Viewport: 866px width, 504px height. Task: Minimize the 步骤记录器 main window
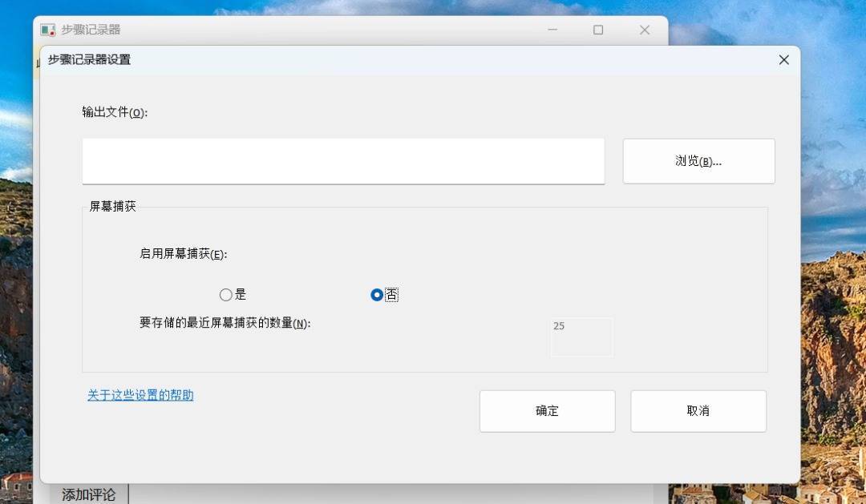tap(552, 29)
